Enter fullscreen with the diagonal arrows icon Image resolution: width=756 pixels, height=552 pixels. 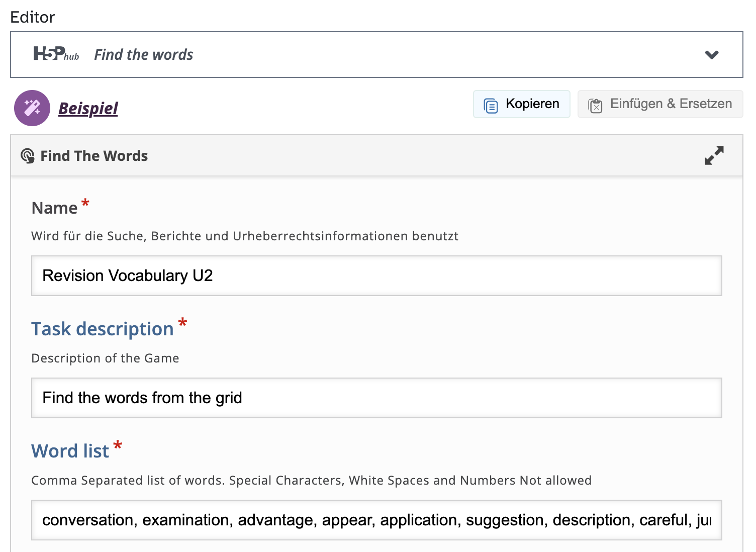(x=714, y=156)
